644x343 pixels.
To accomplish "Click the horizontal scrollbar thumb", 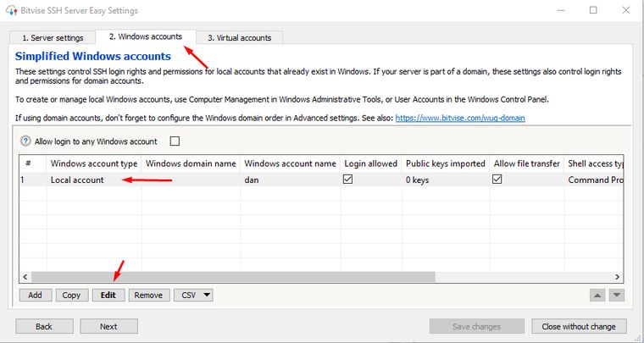I will click(233, 277).
